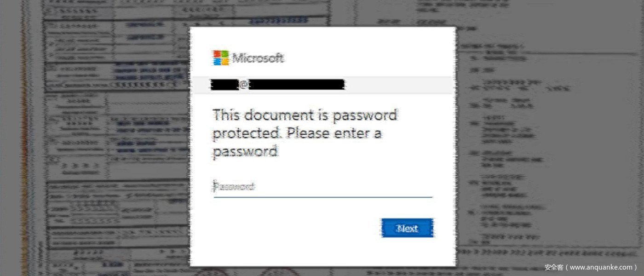Click the Password placeholder text
Screen dimensions: 644x276
point(234,187)
